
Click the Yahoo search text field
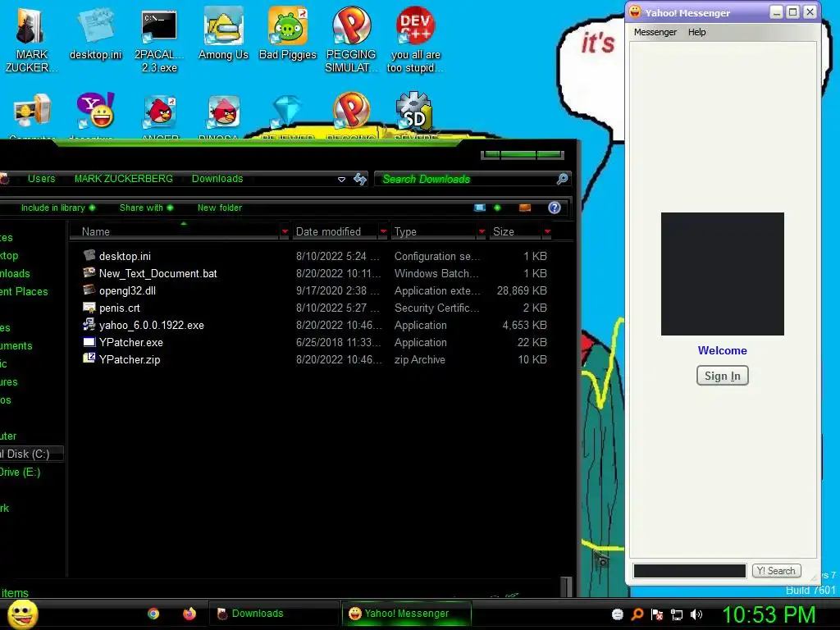click(x=689, y=571)
